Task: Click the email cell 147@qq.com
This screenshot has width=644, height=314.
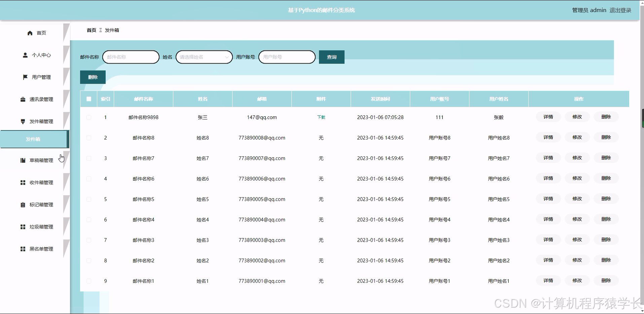Action: click(262, 117)
